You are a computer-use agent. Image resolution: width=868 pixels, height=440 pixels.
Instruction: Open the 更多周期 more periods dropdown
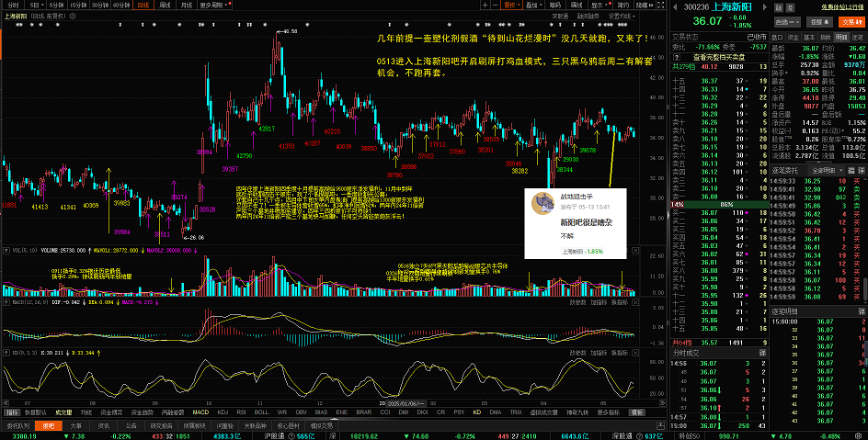tap(214, 5)
